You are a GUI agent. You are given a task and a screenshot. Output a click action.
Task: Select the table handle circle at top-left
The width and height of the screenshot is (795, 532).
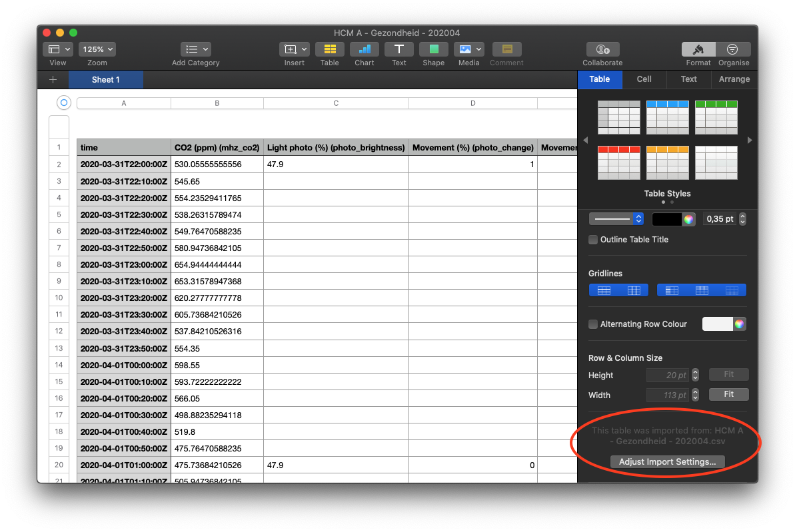(x=64, y=103)
